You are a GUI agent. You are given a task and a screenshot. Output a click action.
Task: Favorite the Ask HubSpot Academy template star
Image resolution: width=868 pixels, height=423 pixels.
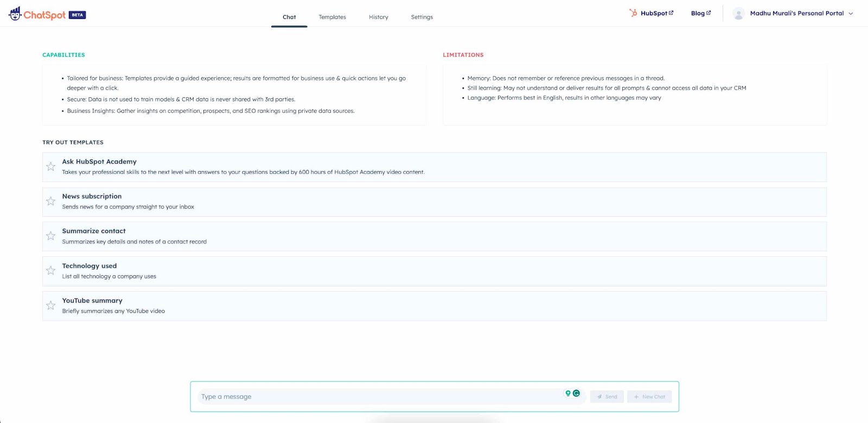point(50,167)
